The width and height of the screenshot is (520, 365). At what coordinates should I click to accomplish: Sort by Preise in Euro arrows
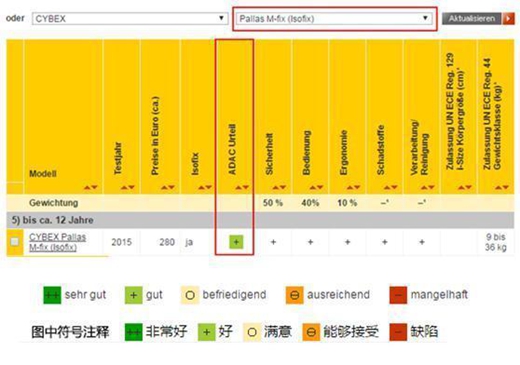pos(168,187)
